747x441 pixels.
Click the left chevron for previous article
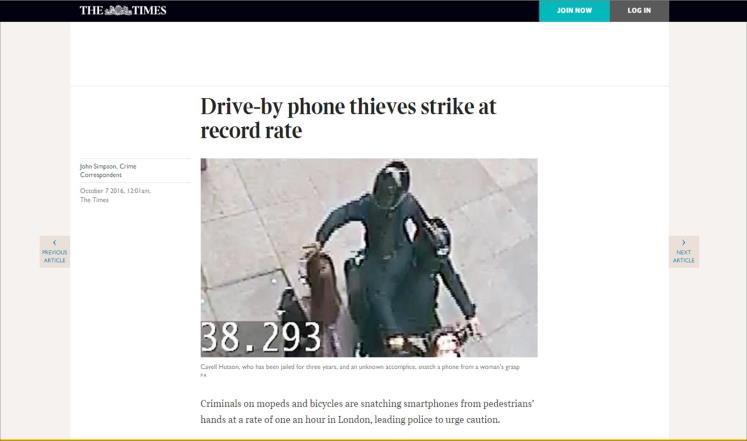(x=54, y=243)
